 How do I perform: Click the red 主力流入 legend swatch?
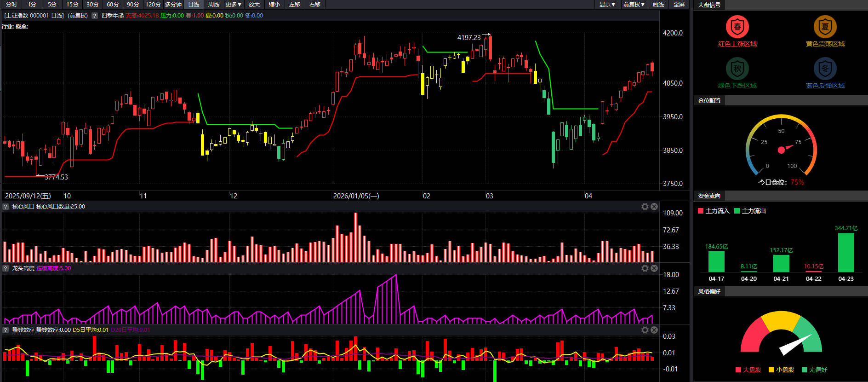701,211
